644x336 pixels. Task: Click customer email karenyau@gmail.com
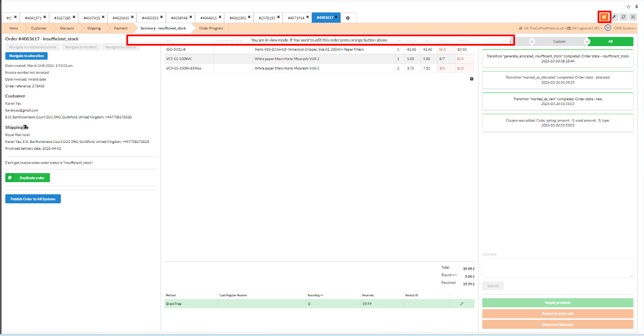(22, 110)
